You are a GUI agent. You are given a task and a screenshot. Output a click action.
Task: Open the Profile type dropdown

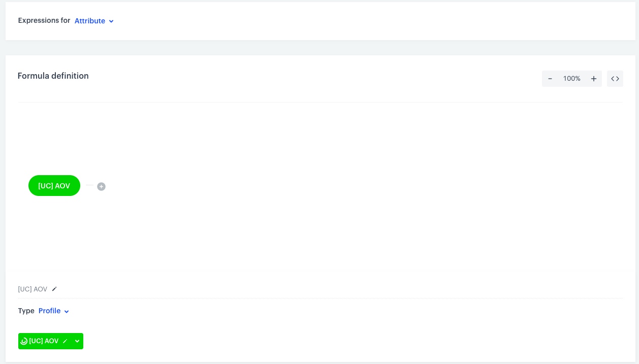click(50, 311)
